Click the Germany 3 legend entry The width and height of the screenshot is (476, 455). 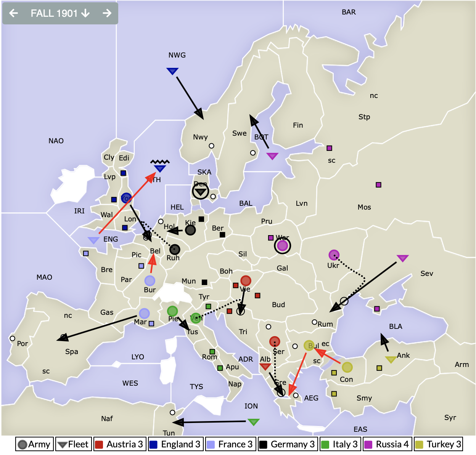(288, 444)
